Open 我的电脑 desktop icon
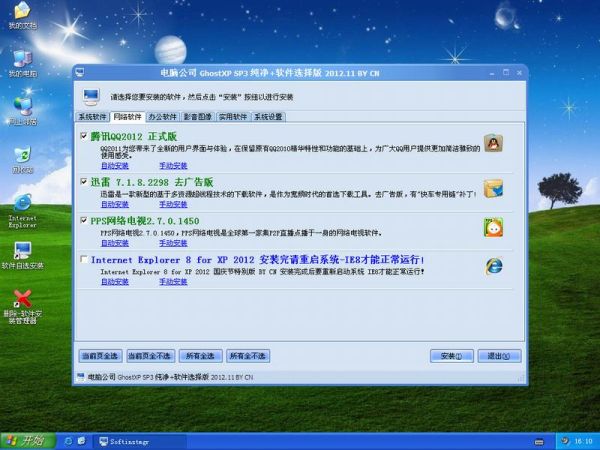The height and width of the screenshot is (450, 600). 21,58
